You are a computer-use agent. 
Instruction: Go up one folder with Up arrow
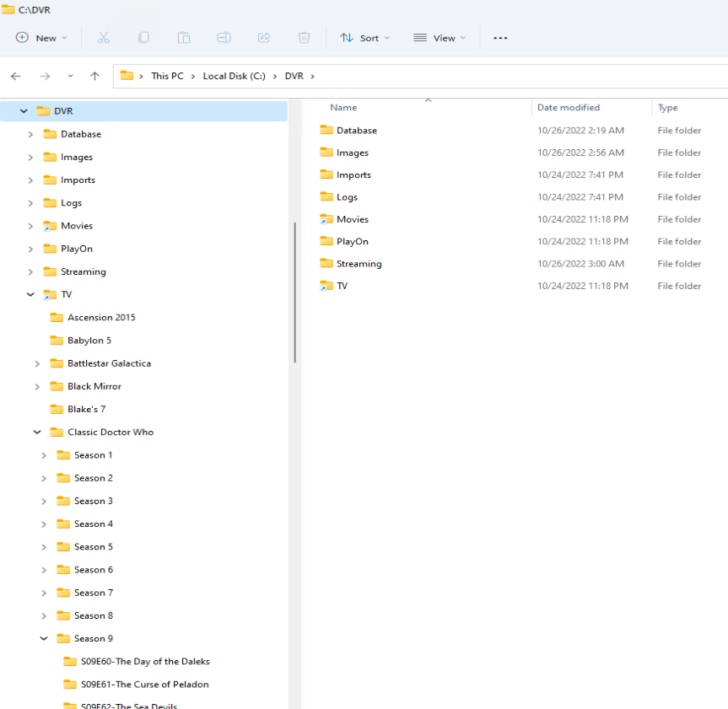tap(94, 76)
